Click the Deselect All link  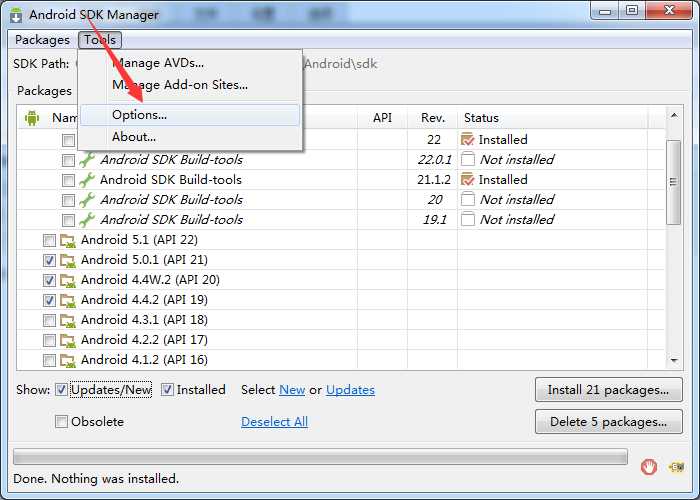click(x=275, y=422)
